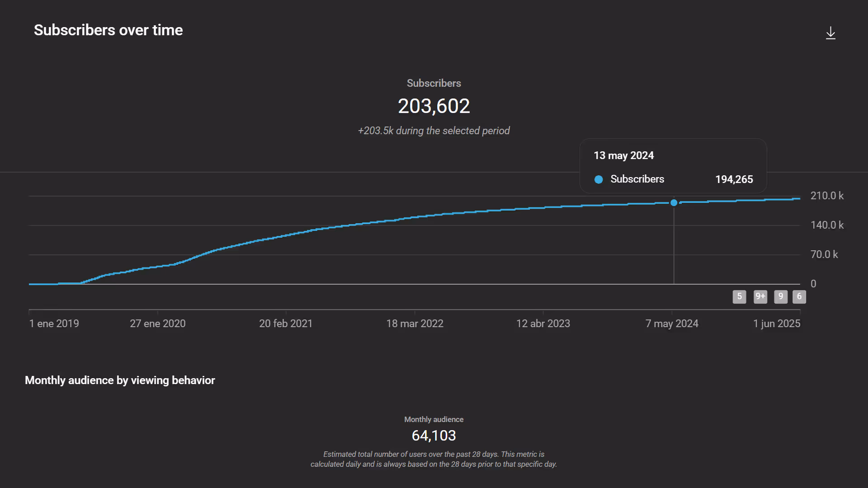Image resolution: width=868 pixels, height=488 pixels.
Task: Click the blue Subscribers legend dot in the tooltip
Action: (x=598, y=179)
